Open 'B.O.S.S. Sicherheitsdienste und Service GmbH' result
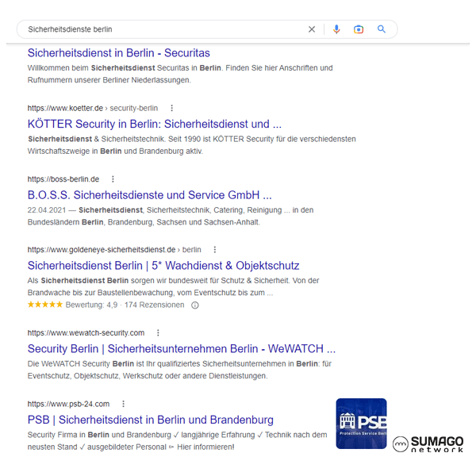This screenshot has width=476, height=476. click(x=150, y=195)
